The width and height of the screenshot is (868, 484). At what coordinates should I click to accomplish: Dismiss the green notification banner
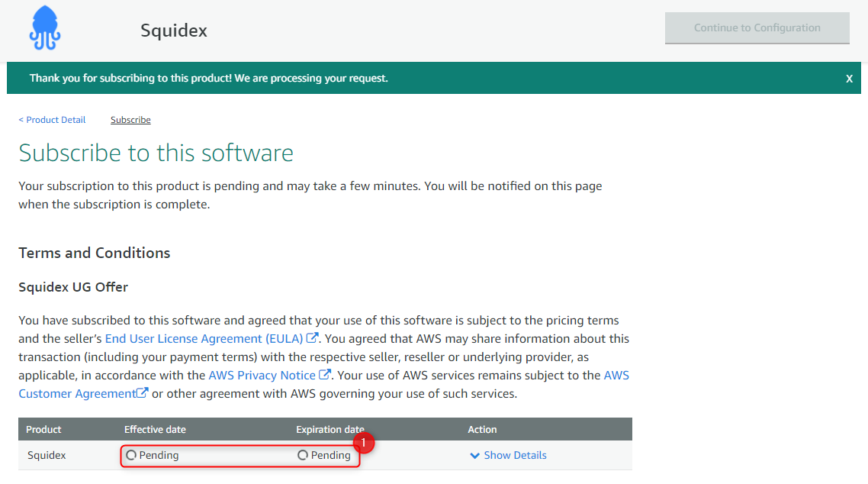tap(849, 79)
